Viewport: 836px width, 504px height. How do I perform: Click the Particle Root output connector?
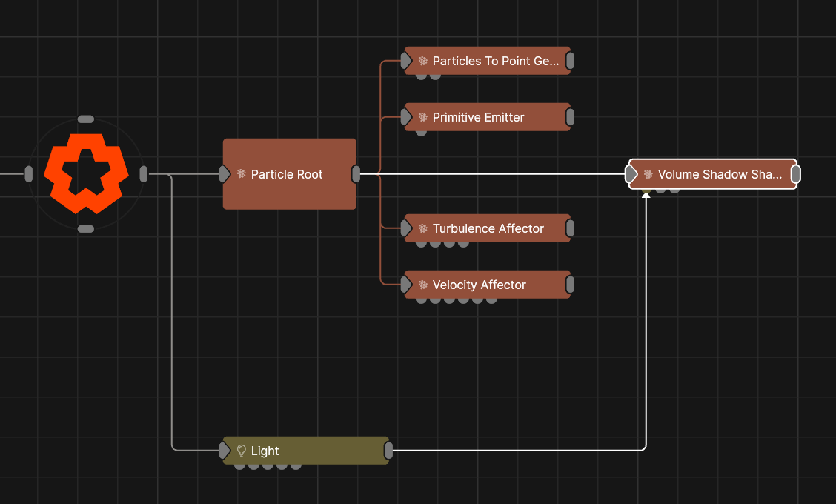click(x=356, y=174)
